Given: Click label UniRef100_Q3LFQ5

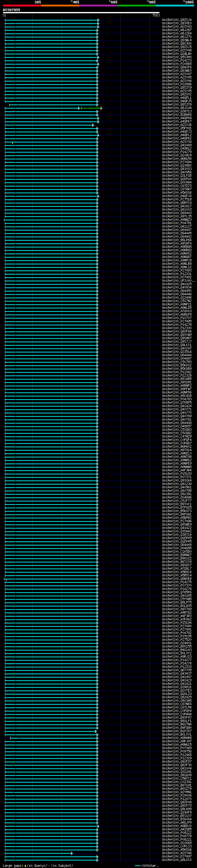Looking at the screenshot, I should point(176,176).
